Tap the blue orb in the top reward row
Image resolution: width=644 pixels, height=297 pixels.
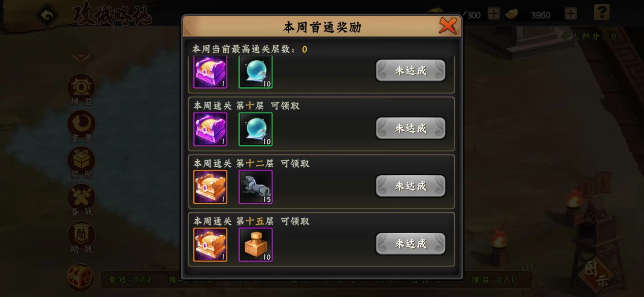click(x=255, y=72)
